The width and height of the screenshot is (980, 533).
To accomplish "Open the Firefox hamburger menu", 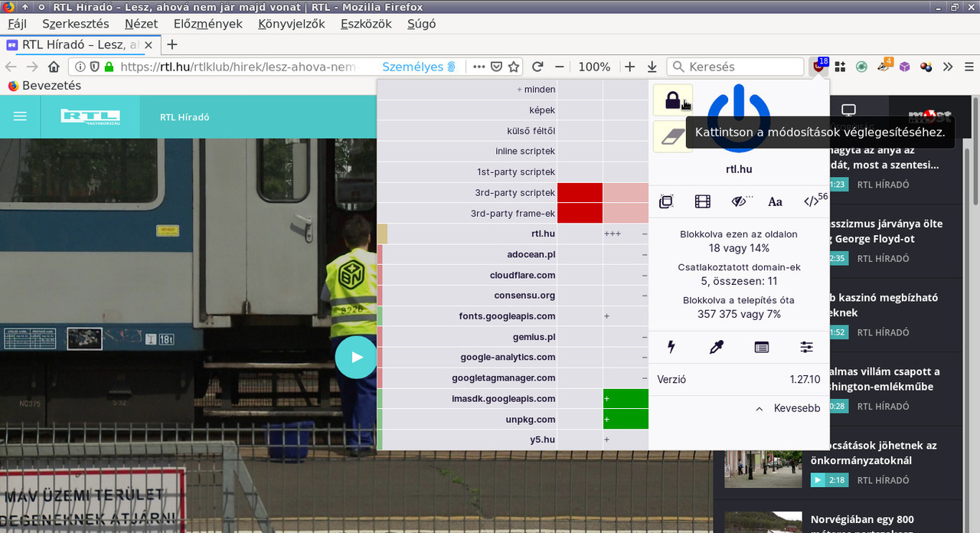I will tap(968, 67).
